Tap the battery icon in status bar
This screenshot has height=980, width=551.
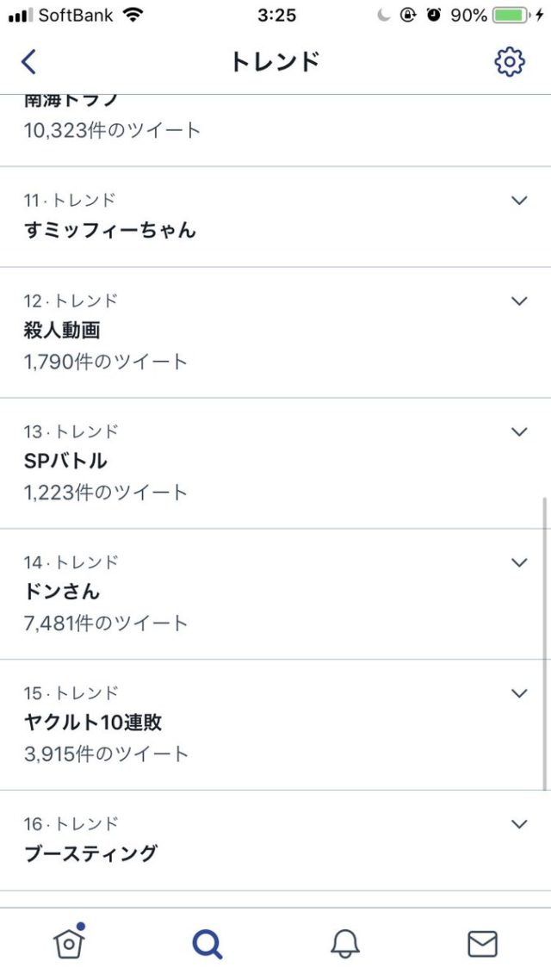click(x=511, y=16)
